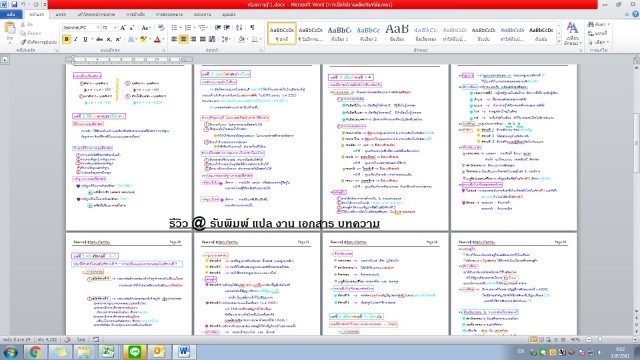640x360 pixels.
Task: Show paragraph marks with pilcrow icon
Action: [x=252, y=27]
